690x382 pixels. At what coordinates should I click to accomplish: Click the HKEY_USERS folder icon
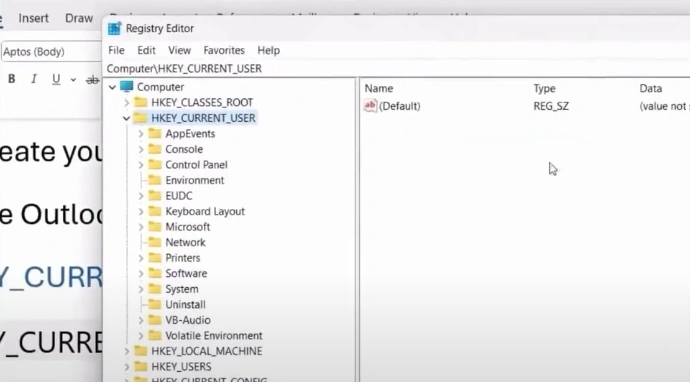[x=141, y=366]
